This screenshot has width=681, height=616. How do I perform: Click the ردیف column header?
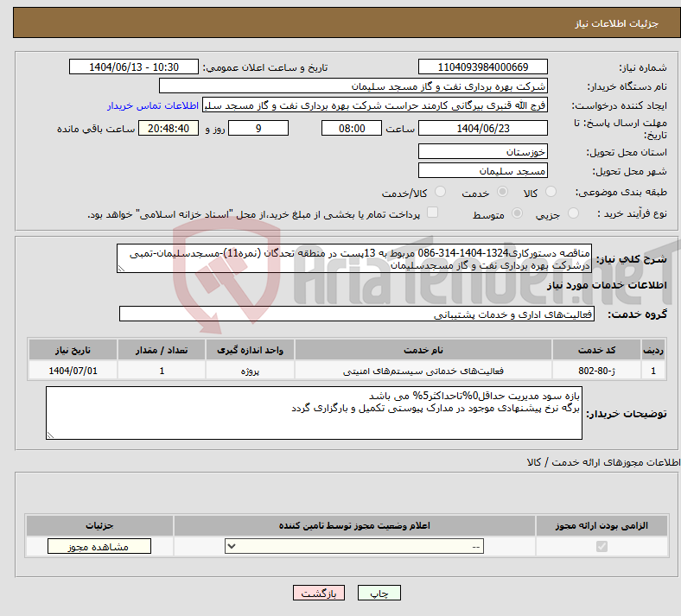click(653, 350)
